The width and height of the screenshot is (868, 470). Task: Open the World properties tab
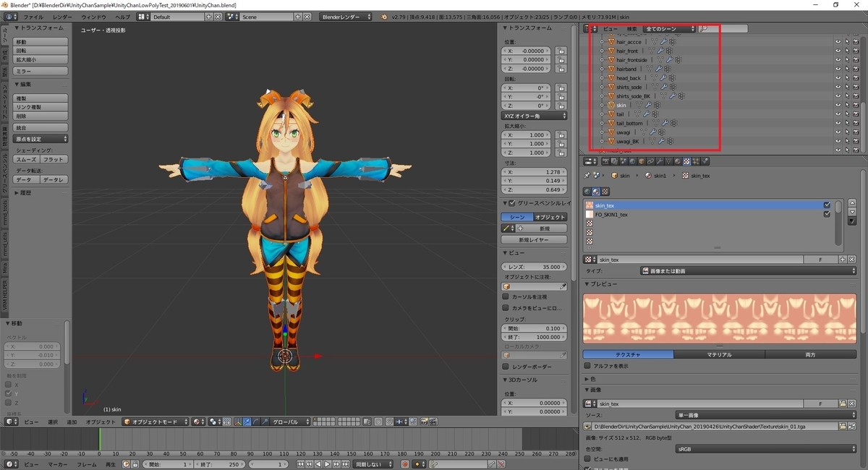(632, 161)
